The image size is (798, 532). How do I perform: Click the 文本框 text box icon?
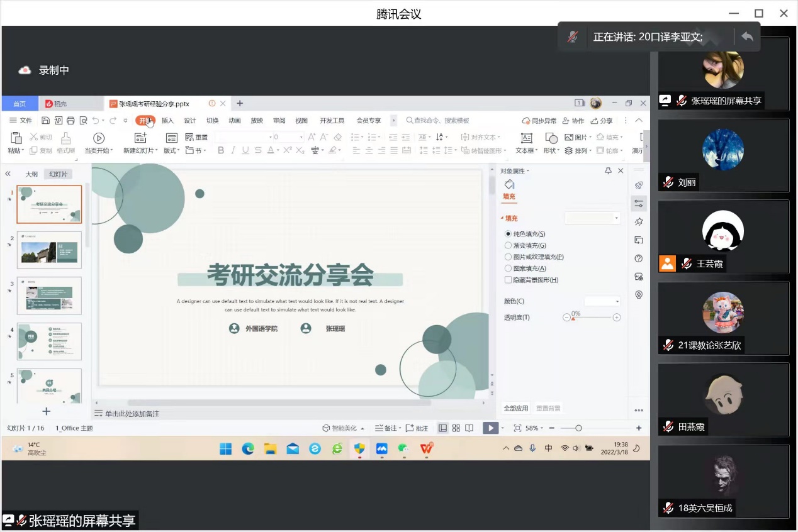pos(526,138)
